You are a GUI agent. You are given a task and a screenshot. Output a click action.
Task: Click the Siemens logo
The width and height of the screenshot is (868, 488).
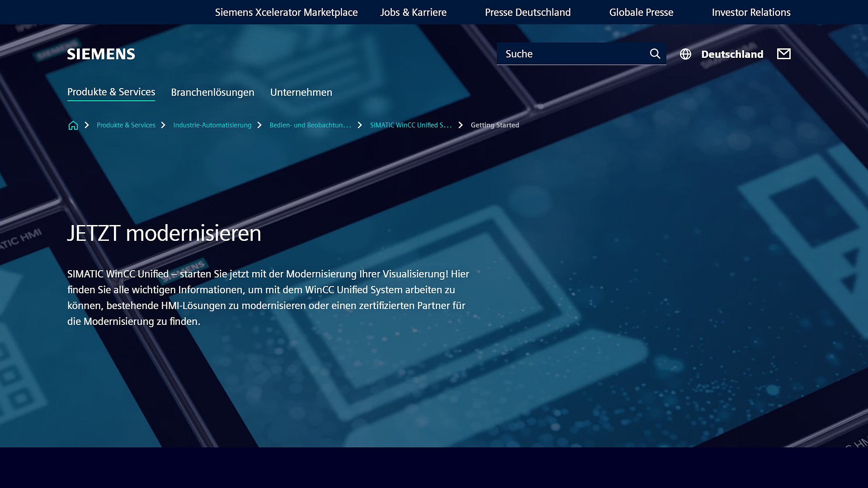click(x=101, y=54)
